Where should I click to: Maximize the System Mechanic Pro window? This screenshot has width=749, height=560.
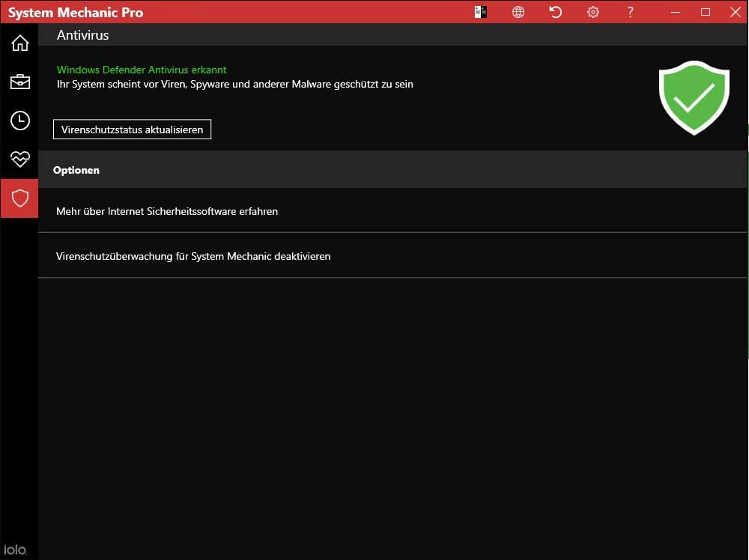(x=705, y=12)
